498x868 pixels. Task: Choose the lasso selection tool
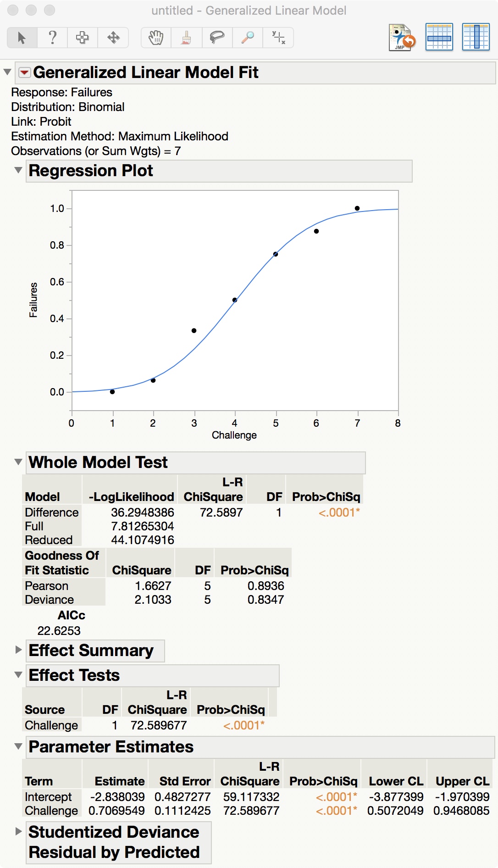pos(217,38)
